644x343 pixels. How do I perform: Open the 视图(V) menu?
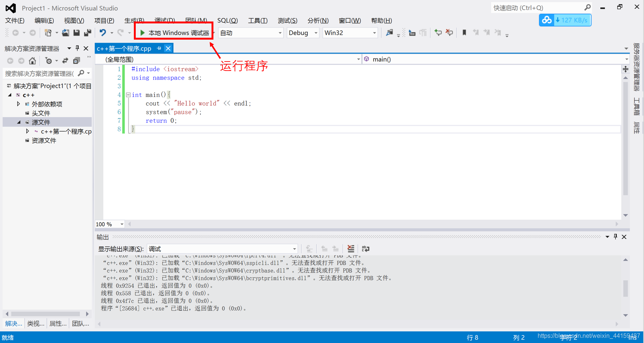(74, 20)
